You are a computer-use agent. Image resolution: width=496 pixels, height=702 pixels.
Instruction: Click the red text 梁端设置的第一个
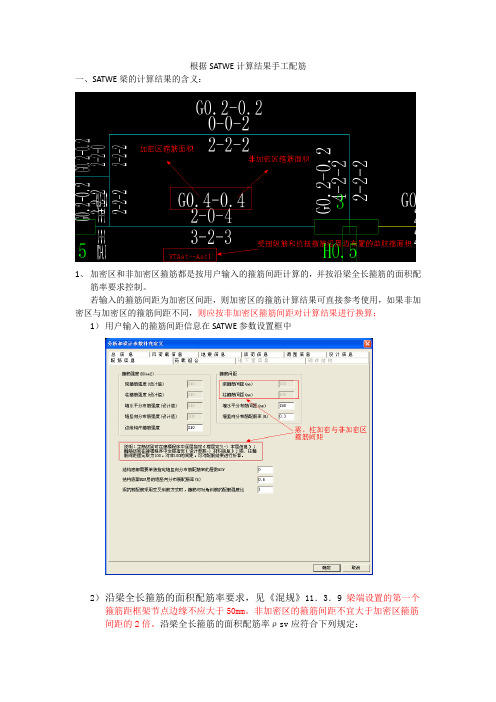coord(382,597)
